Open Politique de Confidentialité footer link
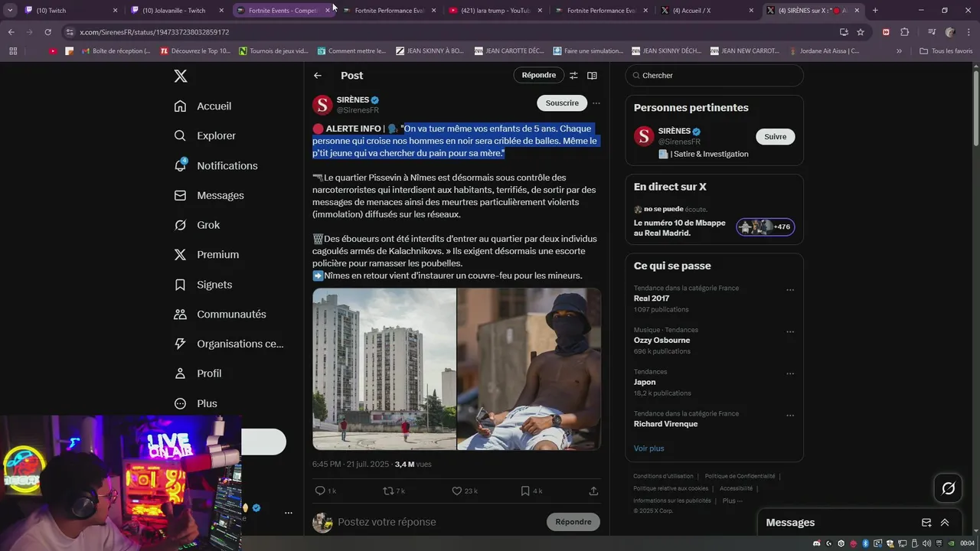Image resolution: width=980 pixels, height=551 pixels. pos(740,476)
